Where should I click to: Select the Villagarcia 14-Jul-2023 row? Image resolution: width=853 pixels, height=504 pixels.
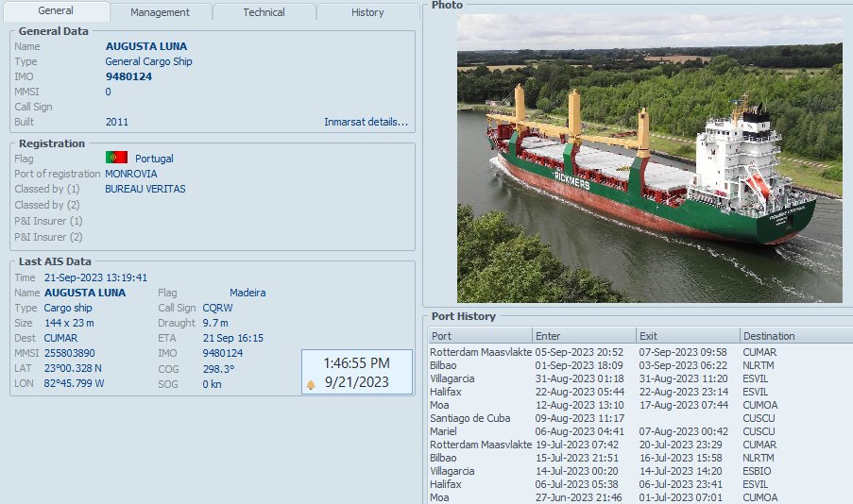(x=640, y=471)
